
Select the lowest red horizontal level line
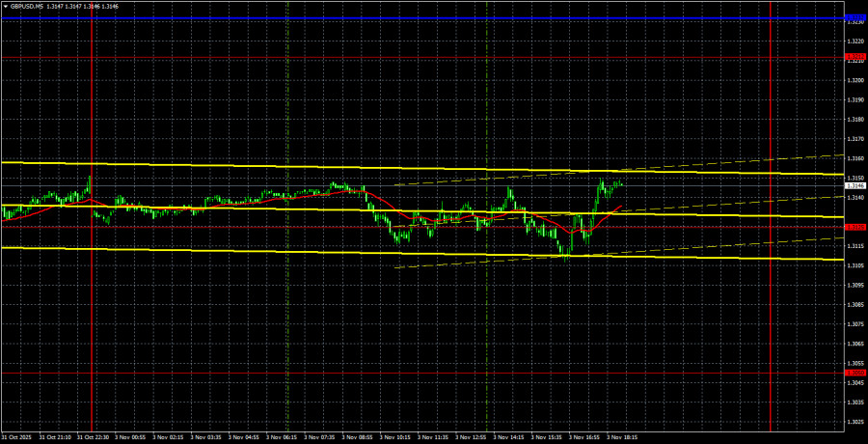click(386, 373)
